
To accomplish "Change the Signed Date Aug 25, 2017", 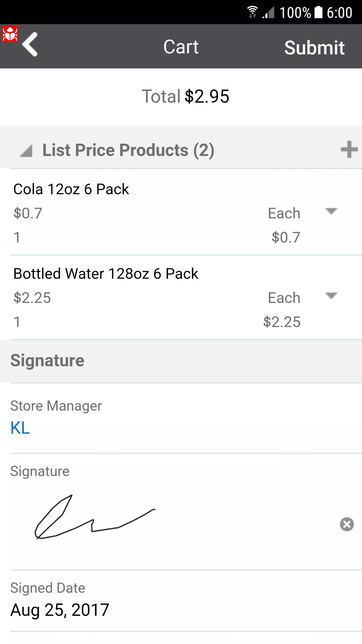I will pyautogui.click(x=60, y=610).
